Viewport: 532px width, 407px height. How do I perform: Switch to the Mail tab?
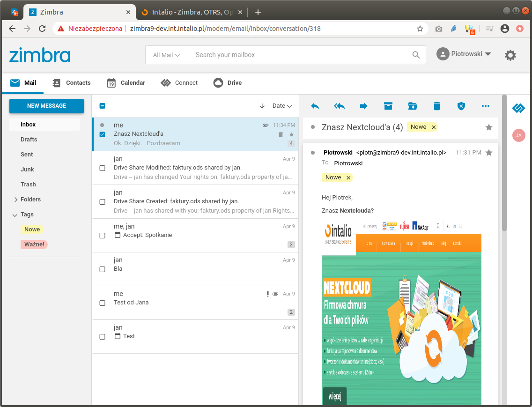coord(23,83)
